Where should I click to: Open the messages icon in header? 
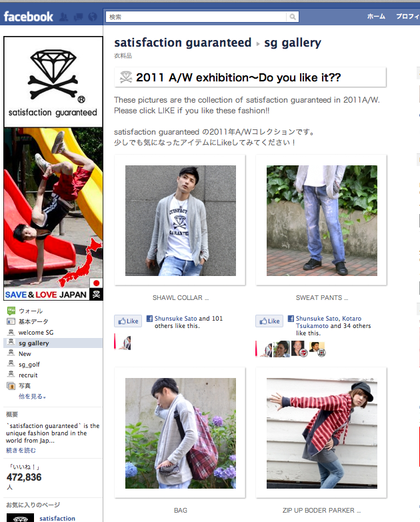click(x=78, y=17)
